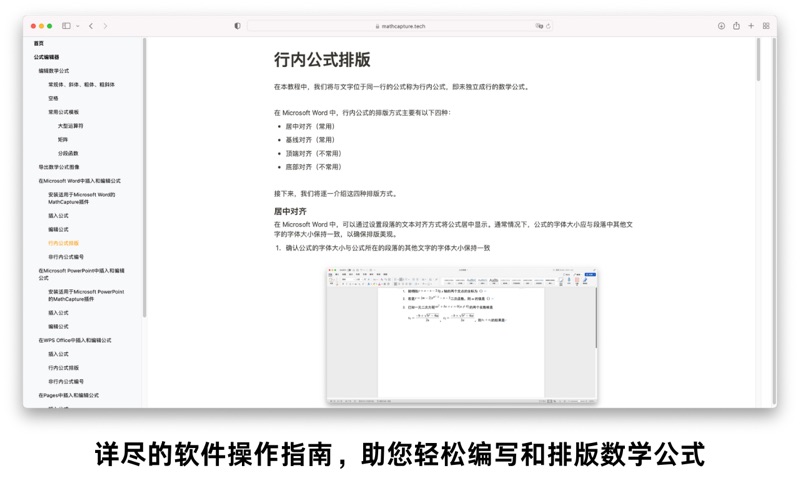The height and width of the screenshot is (500, 800).
Task: Click the translate icon in address bar
Action: 539,26
